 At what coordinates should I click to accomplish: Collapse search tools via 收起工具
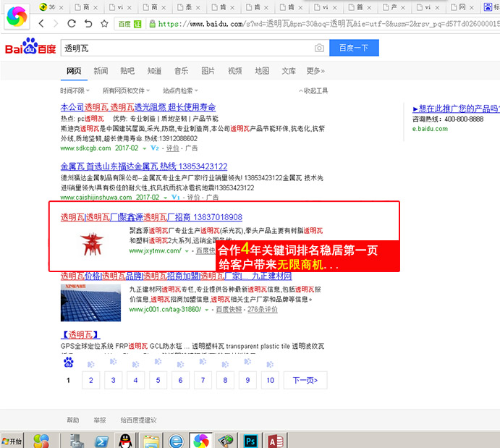coord(313,91)
